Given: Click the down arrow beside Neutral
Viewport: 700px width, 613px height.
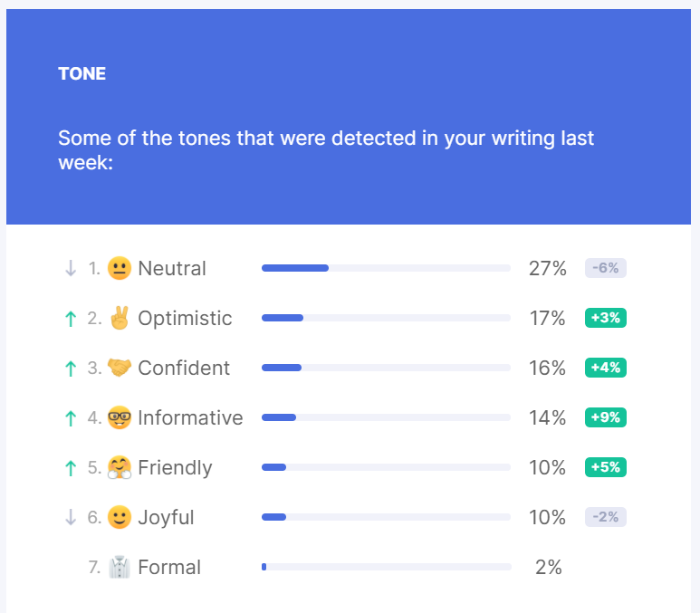Looking at the screenshot, I should coord(71,268).
